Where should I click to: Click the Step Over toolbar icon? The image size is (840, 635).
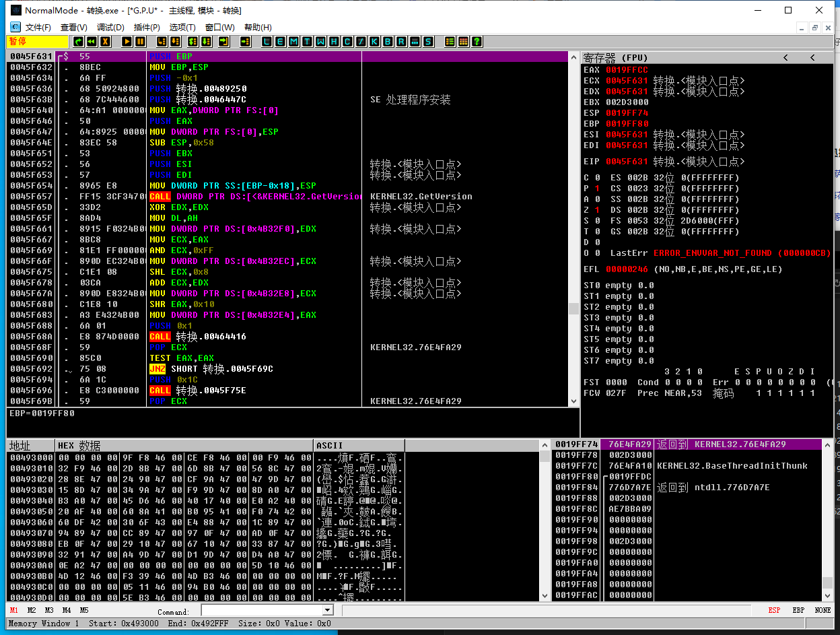click(x=174, y=42)
